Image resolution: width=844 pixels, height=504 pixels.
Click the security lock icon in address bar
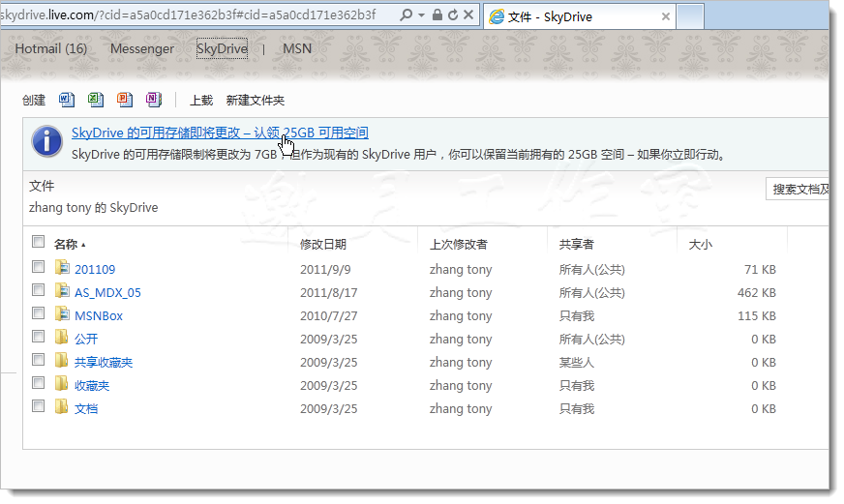pyautogui.click(x=437, y=15)
